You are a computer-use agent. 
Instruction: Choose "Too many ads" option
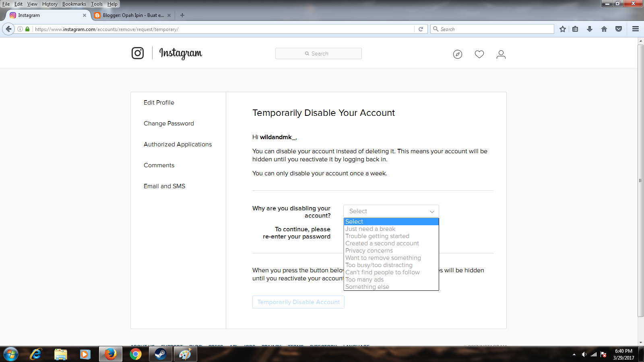click(x=391, y=280)
